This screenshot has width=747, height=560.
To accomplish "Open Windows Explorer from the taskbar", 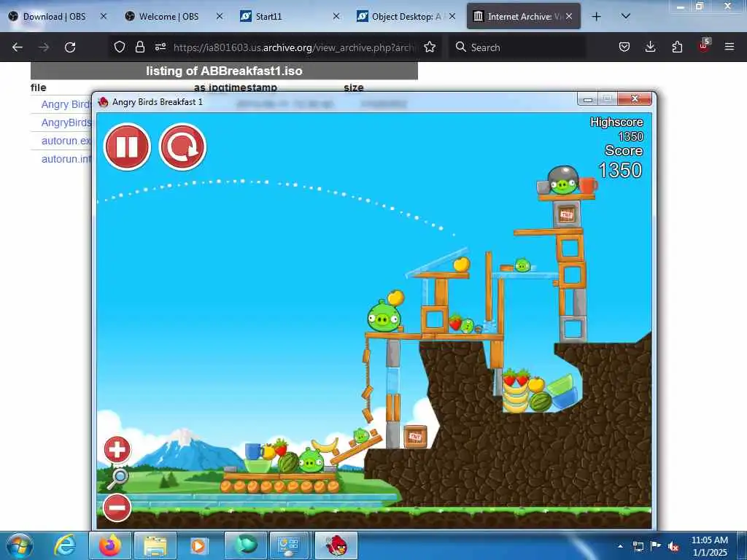I will 155,545.
